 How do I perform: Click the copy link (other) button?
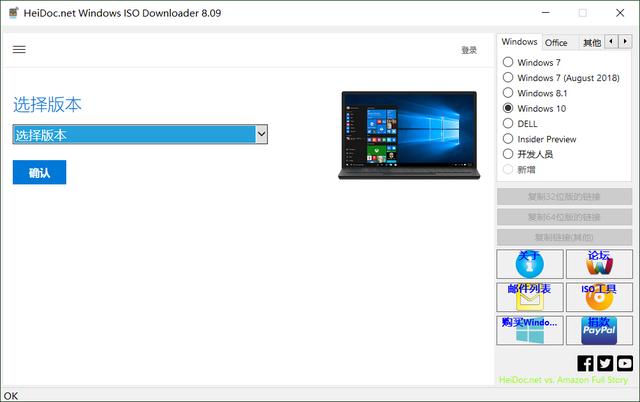(564, 237)
